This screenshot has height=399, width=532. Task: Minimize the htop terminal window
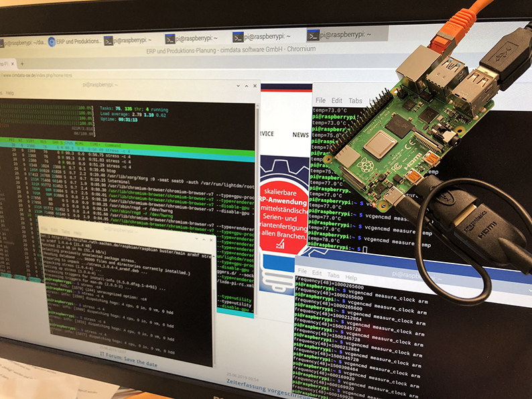(x=238, y=87)
